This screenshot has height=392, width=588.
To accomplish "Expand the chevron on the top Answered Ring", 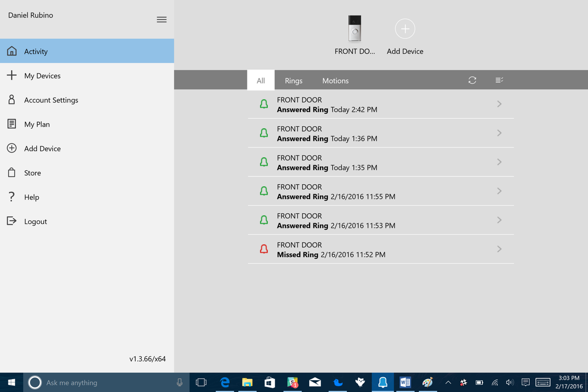I will tap(499, 104).
